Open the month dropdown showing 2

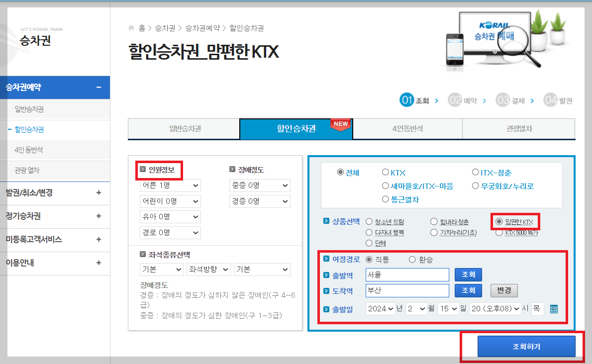[x=416, y=308]
